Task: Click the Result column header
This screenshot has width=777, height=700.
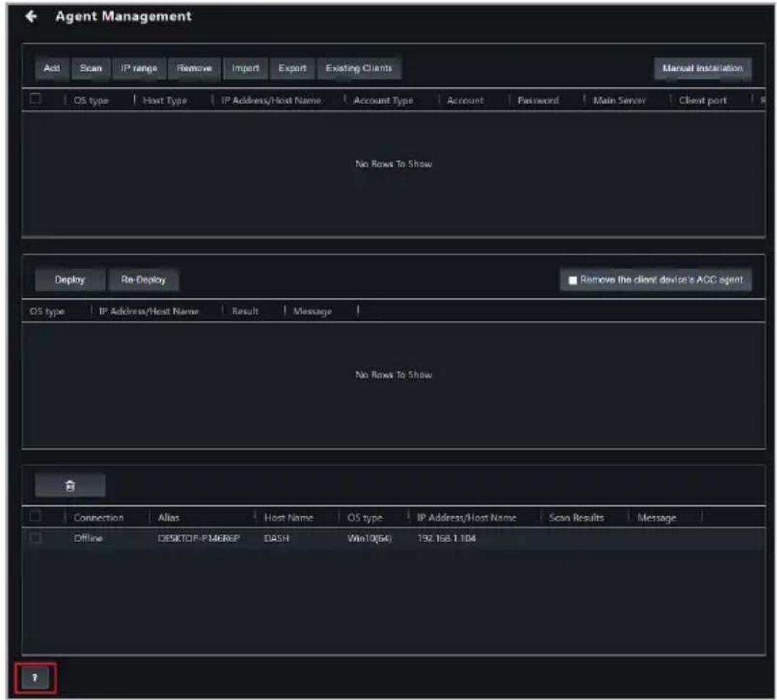Action: click(245, 311)
